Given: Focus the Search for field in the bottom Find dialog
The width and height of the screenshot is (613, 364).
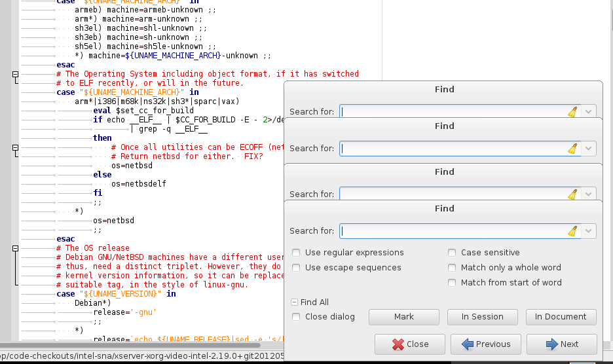Looking at the screenshot, I should (x=452, y=231).
